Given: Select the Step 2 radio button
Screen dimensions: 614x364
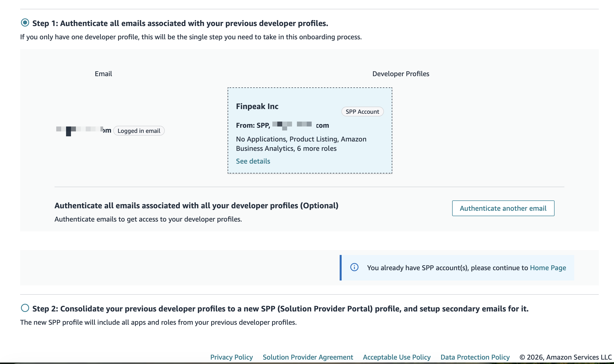Looking at the screenshot, I should pos(25,308).
